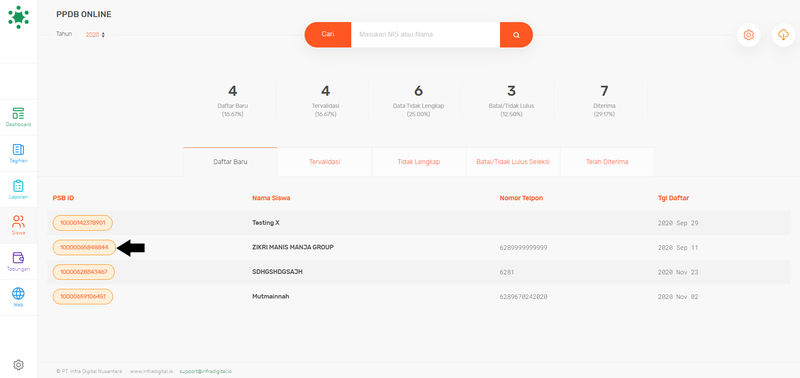The image size is (800, 378).
Task: Open PSB ID 10000659106451
Action: coord(83,296)
